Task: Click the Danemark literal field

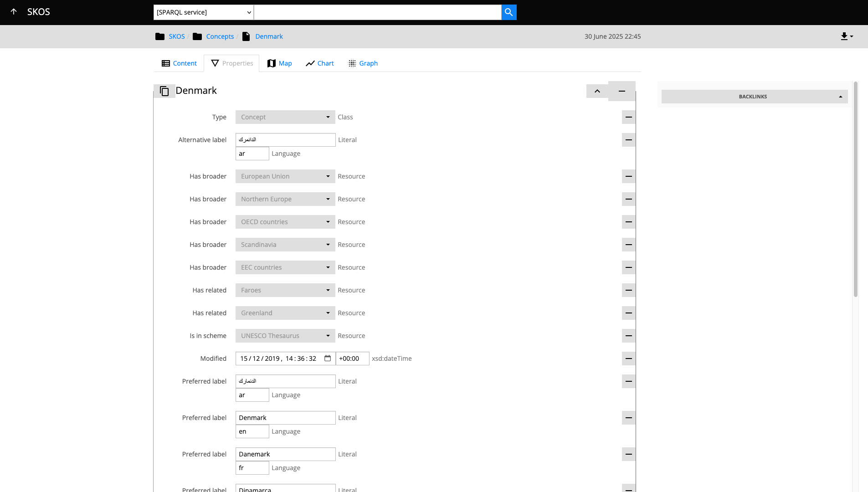Action: point(286,454)
